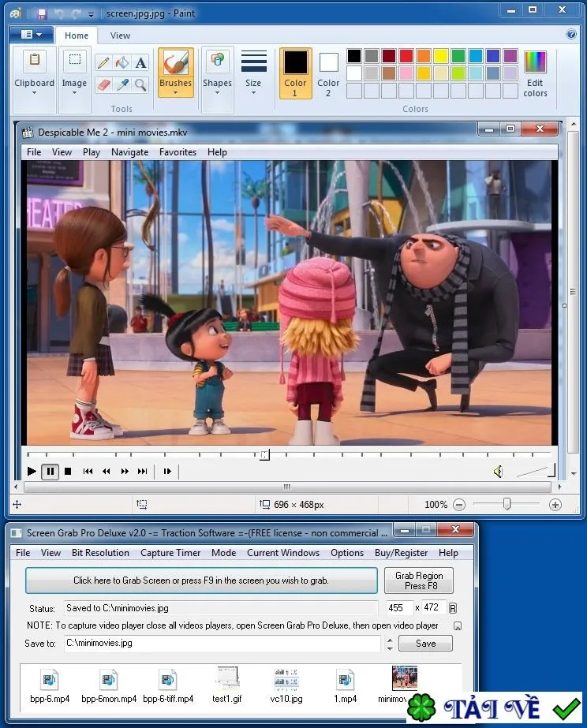Viewport: 587px width, 728px height.
Task: Click the Grab Region Press F8 button
Action: (x=419, y=581)
